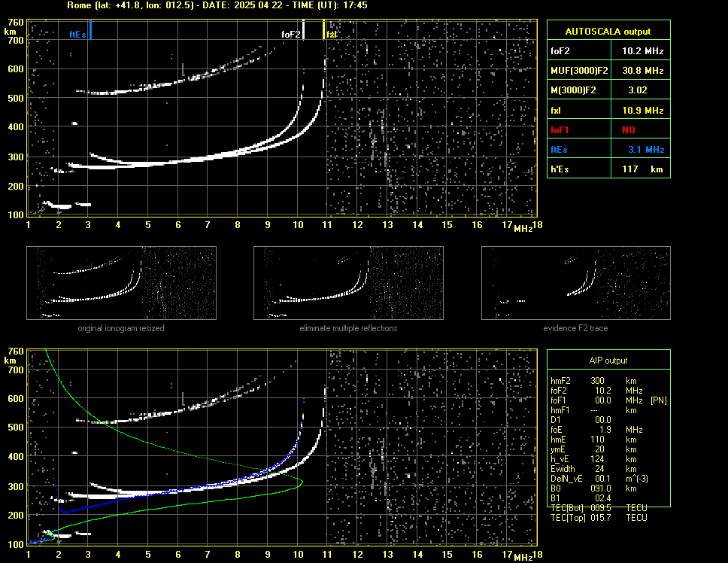Click the M(3000)F2 row label

coord(573,90)
